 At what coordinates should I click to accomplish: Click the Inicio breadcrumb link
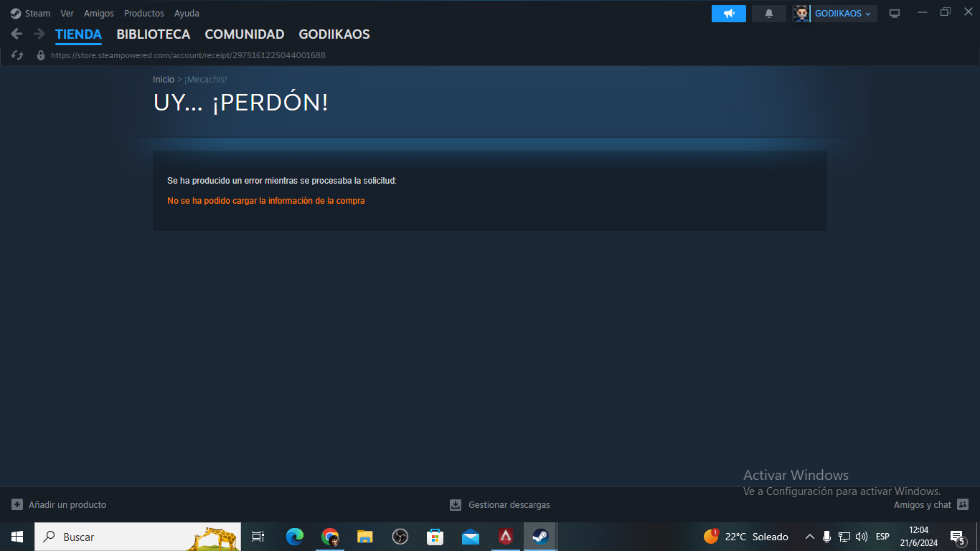163,80
